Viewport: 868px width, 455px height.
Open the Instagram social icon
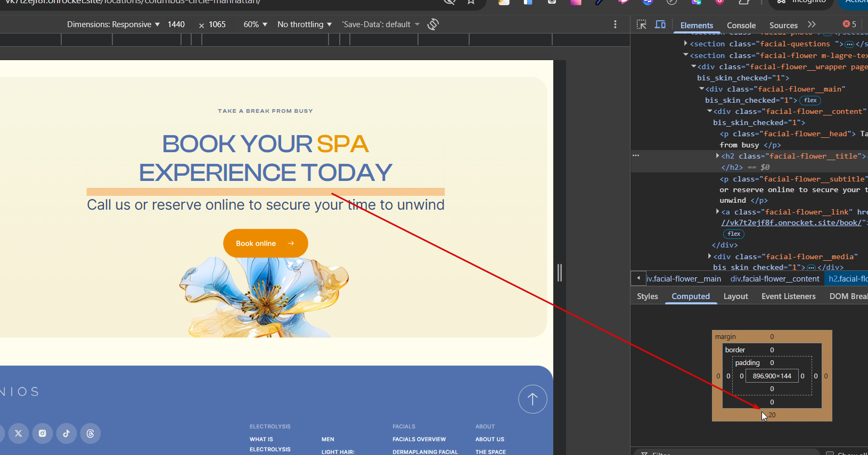[x=43, y=433]
